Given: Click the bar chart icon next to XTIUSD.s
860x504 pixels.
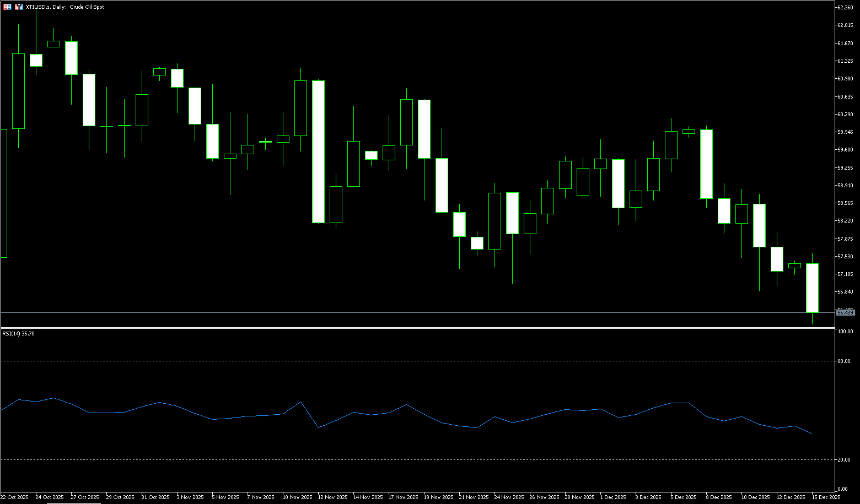Looking at the screenshot, I should pyautogui.click(x=19, y=7).
